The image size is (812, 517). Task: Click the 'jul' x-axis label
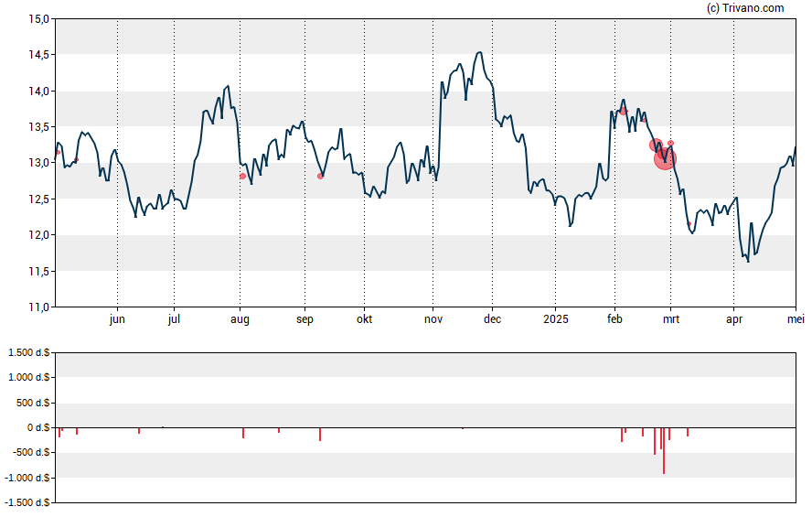tap(174, 319)
